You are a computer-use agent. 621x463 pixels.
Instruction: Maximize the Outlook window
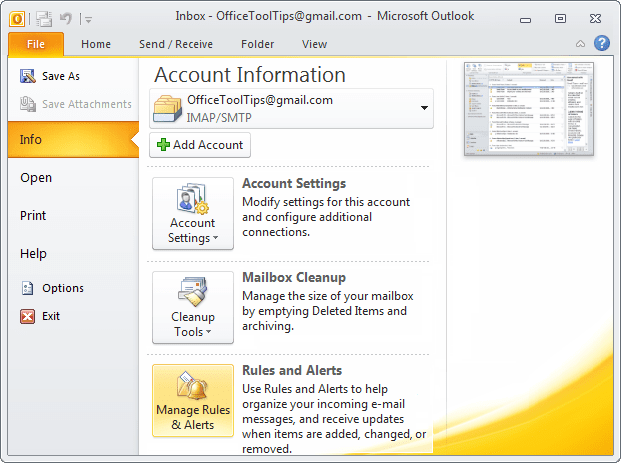(x=560, y=19)
